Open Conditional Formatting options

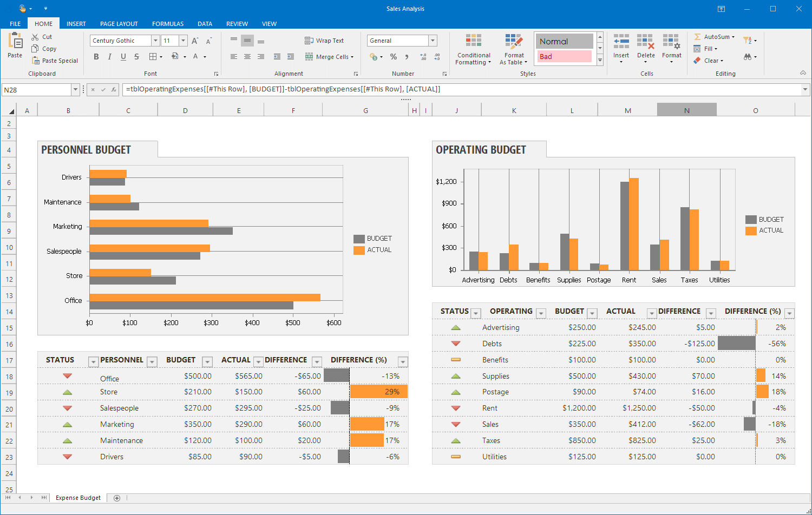click(x=473, y=50)
